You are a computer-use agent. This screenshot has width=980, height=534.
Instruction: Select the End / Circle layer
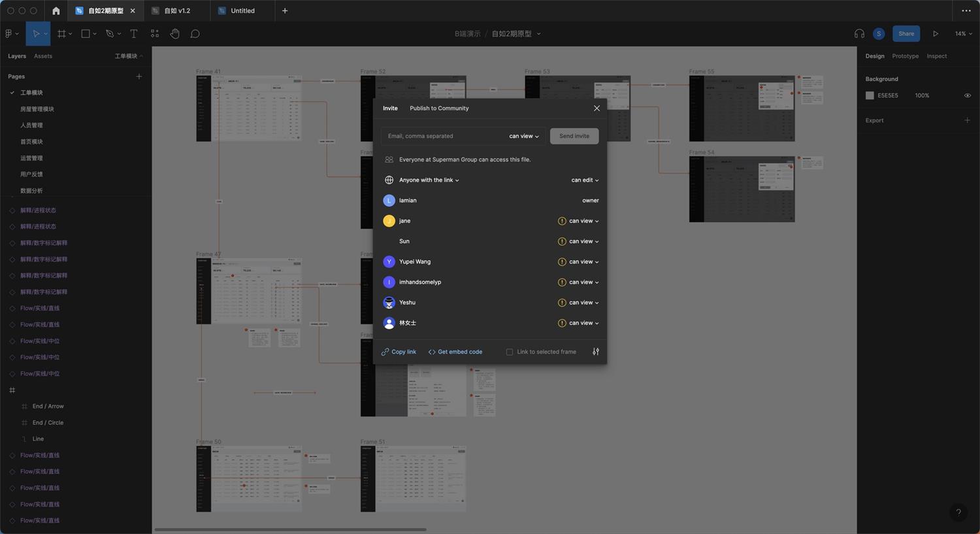(x=48, y=423)
